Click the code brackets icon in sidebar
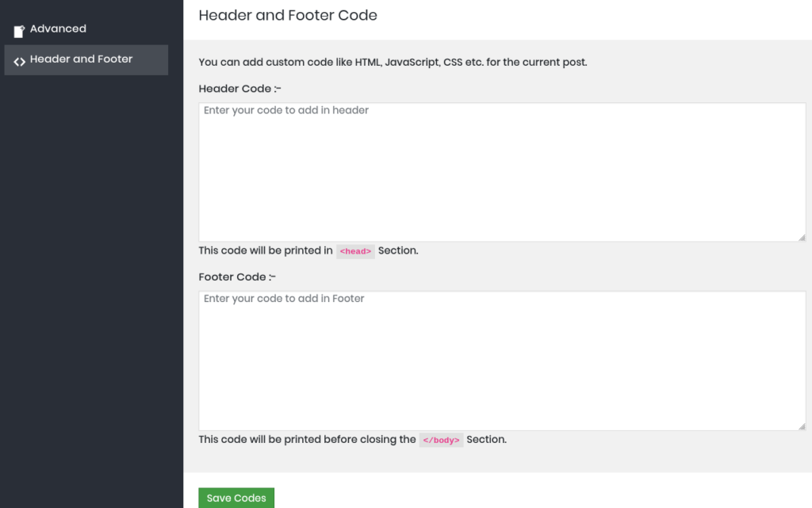 coord(19,60)
